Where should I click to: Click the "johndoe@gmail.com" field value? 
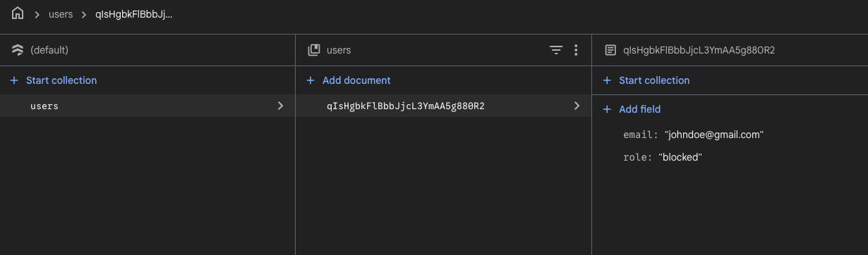714,134
